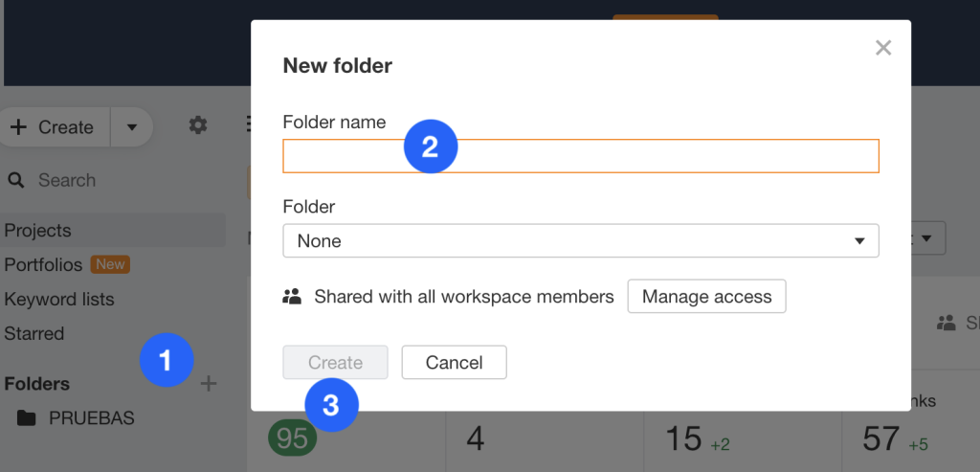Click the Create button in the dialog
The height and width of the screenshot is (472, 980).
click(x=335, y=363)
